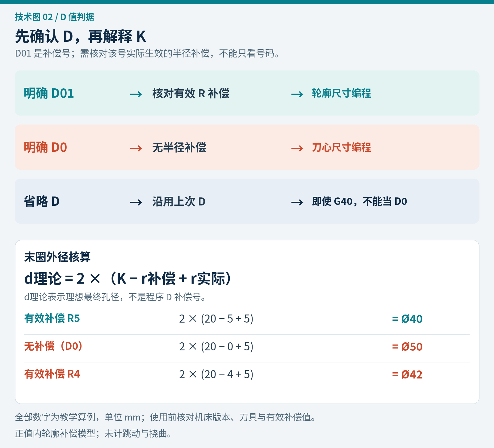494x448 pixels.
Task: Select the 刀心尺寸编程 result text
Action: [x=341, y=147]
